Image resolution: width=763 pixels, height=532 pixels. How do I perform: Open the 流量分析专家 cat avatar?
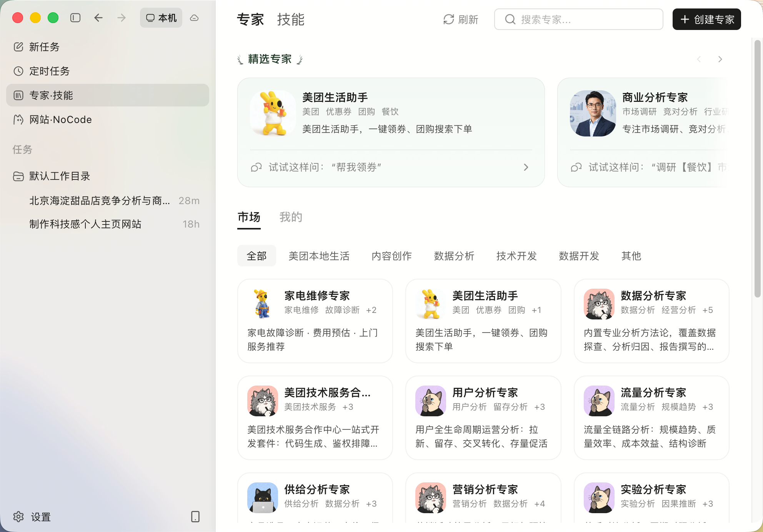tap(599, 401)
